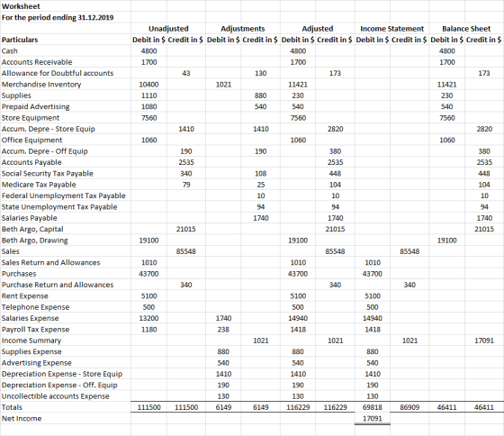
Task: Select the "Adjustments" column group header
Action: (243, 29)
